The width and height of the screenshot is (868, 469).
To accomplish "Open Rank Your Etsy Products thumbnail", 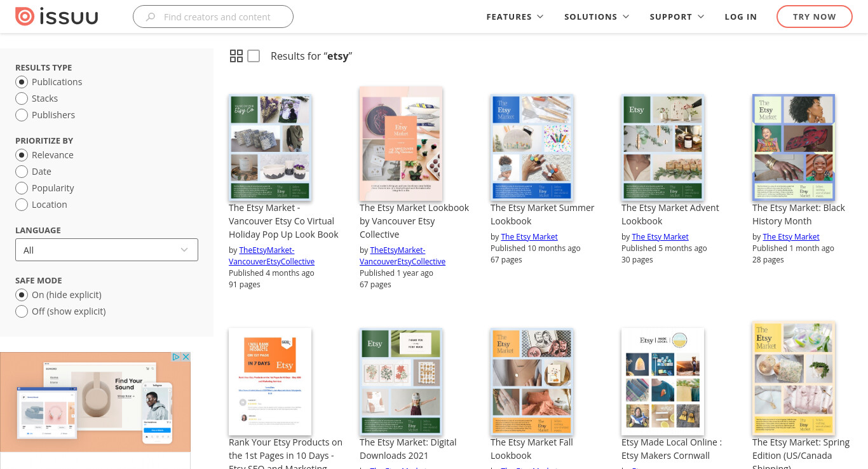I will pyautogui.click(x=270, y=381).
